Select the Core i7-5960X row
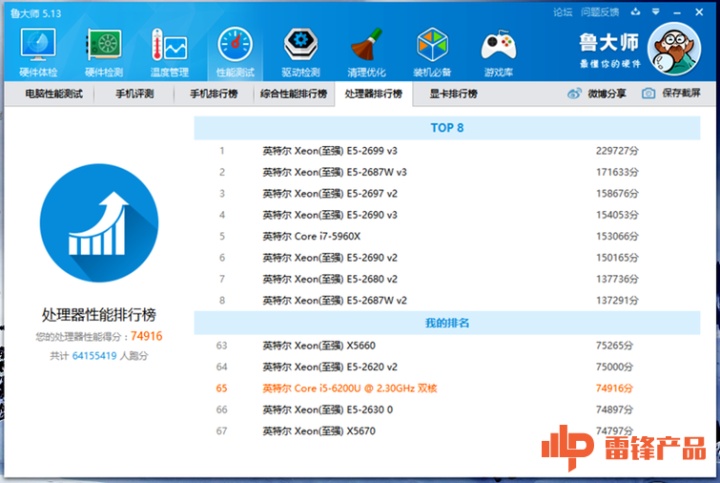 [x=447, y=236]
